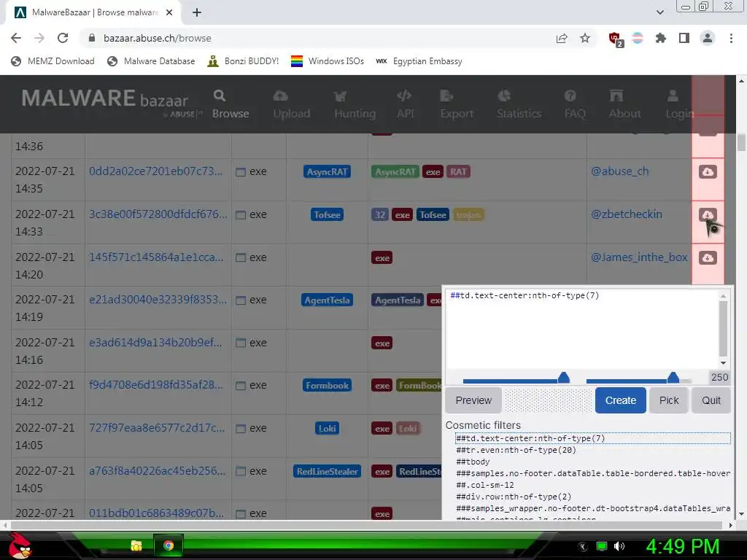This screenshot has width=747, height=560.
Task: Click the AgentTesla signature badge
Action: (327, 300)
